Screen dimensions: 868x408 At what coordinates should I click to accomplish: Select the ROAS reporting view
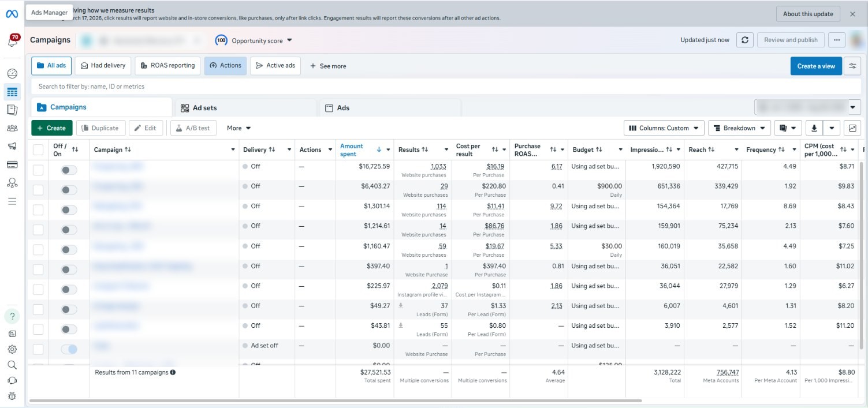point(167,66)
